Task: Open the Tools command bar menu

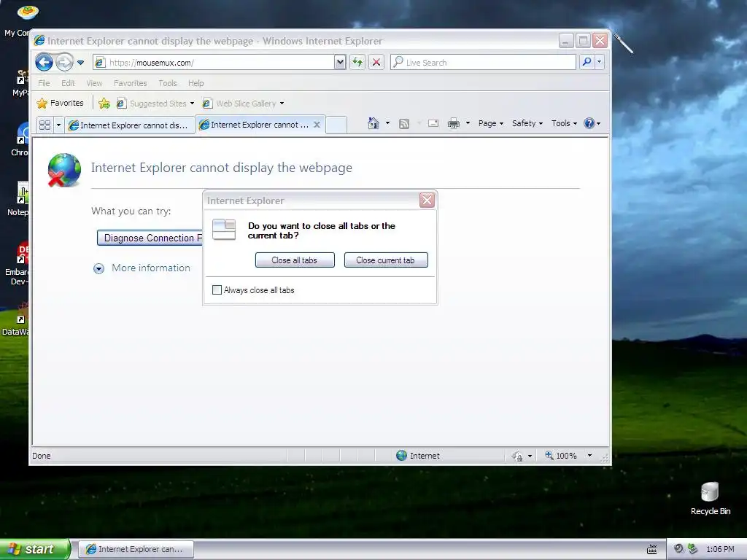Action: [x=564, y=123]
